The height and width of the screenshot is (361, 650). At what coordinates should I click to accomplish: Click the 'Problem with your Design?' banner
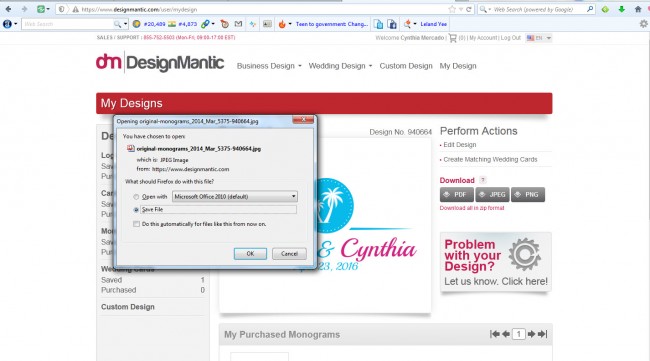496,262
